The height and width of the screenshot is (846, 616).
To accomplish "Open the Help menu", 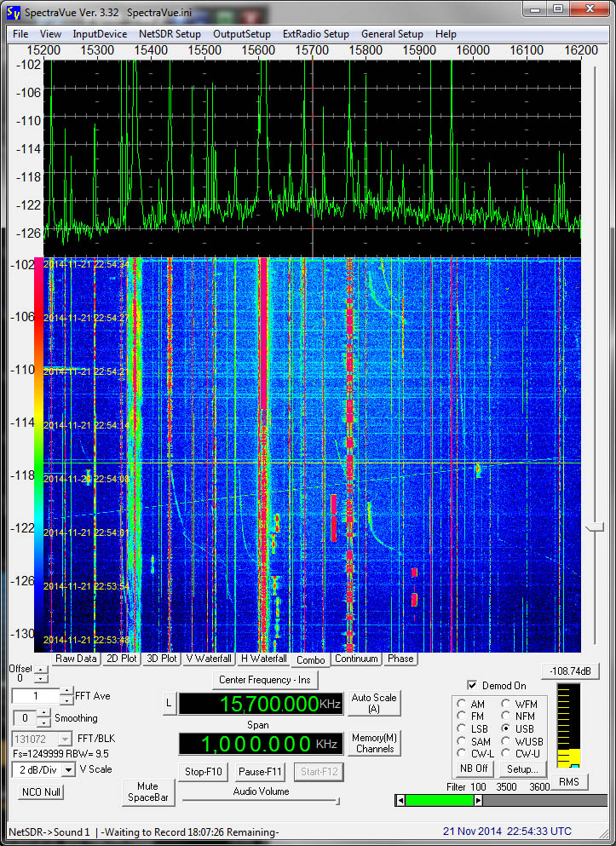I will click(446, 34).
